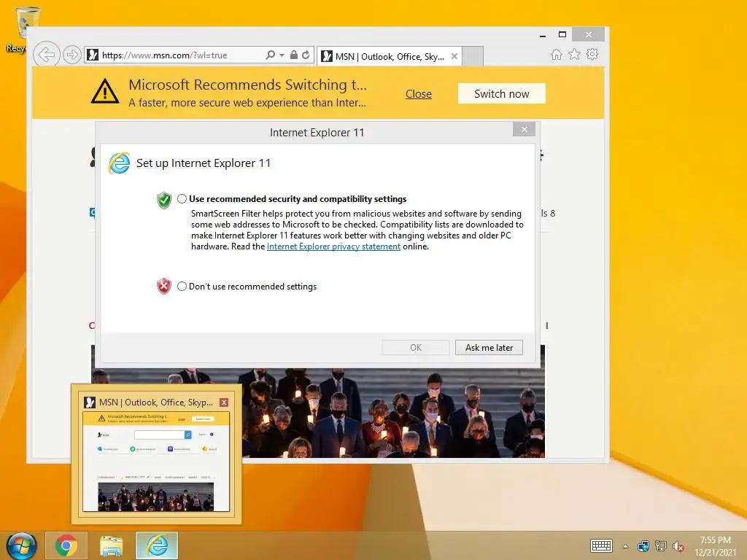747x560 pixels.
Task: Close the Internet Explorer 11 setup dialog
Action: coord(524,129)
